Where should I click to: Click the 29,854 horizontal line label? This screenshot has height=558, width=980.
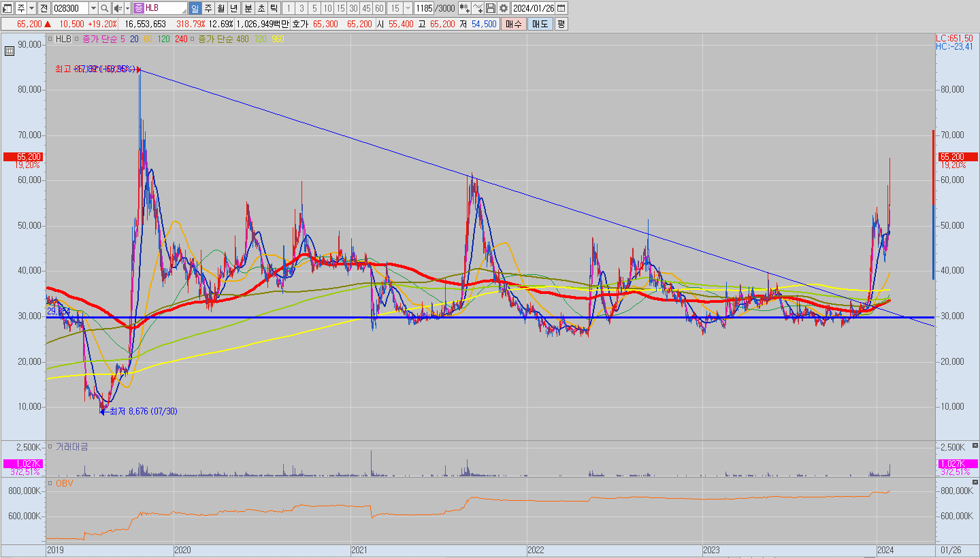pyautogui.click(x=59, y=310)
